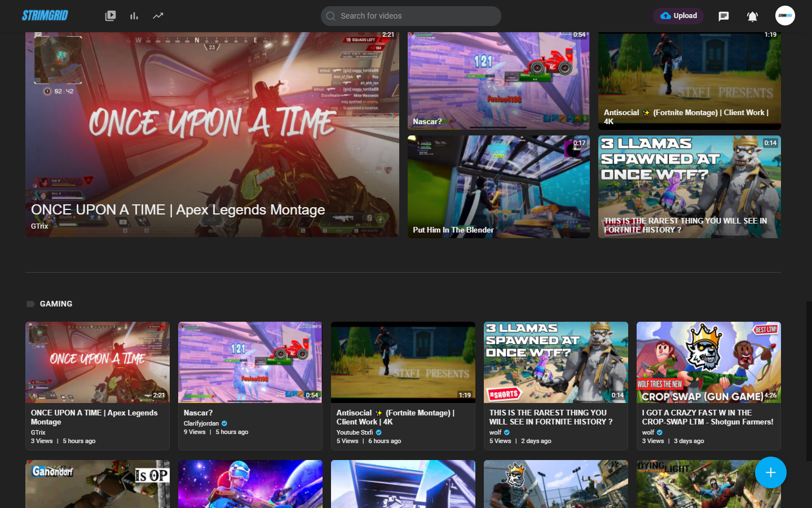Image resolution: width=812 pixels, height=508 pixels.
Task: Open the featured Antisocial Fortnite Montage tile
Action: click(x=690, y=81)
